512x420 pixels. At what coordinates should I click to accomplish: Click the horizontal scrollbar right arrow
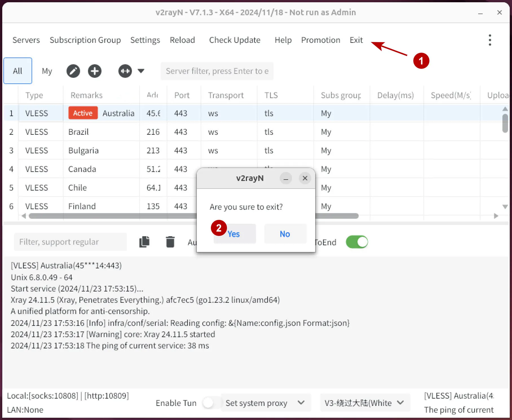click(496, 216)
